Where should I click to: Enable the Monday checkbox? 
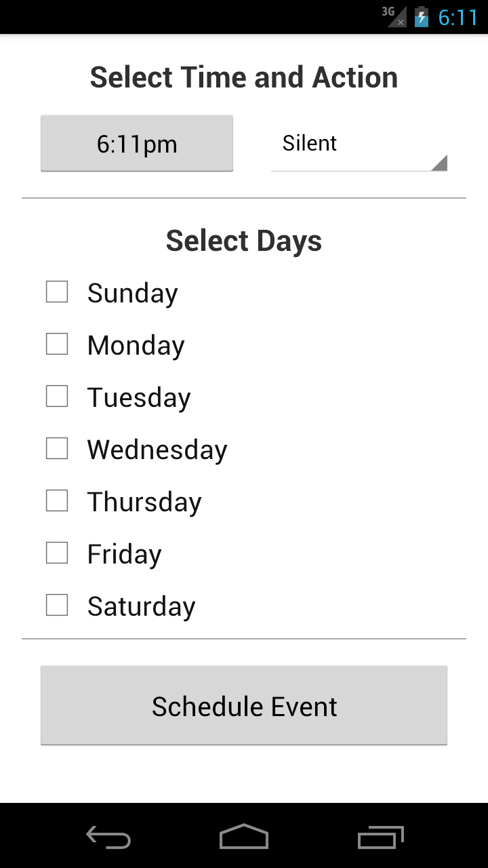click(x=57, y=344)
